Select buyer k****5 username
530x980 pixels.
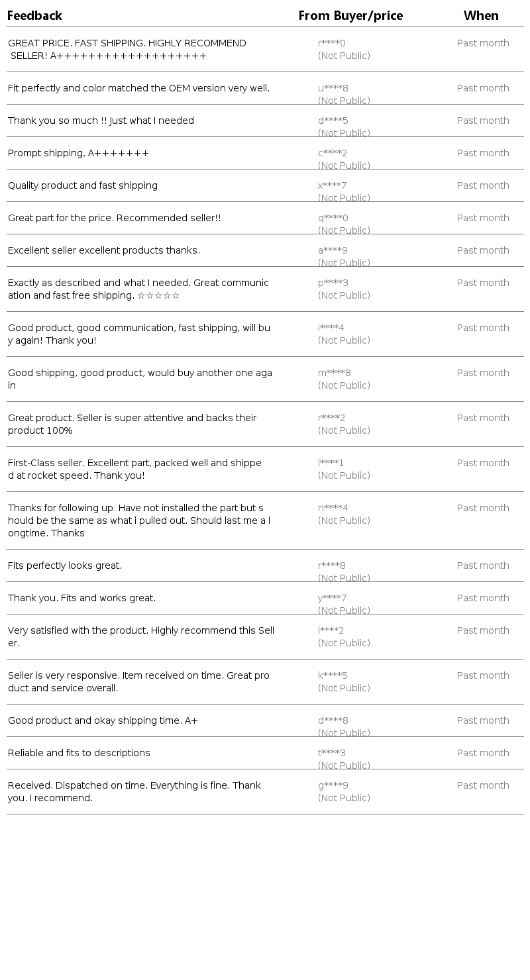click(x=333, y=675)
